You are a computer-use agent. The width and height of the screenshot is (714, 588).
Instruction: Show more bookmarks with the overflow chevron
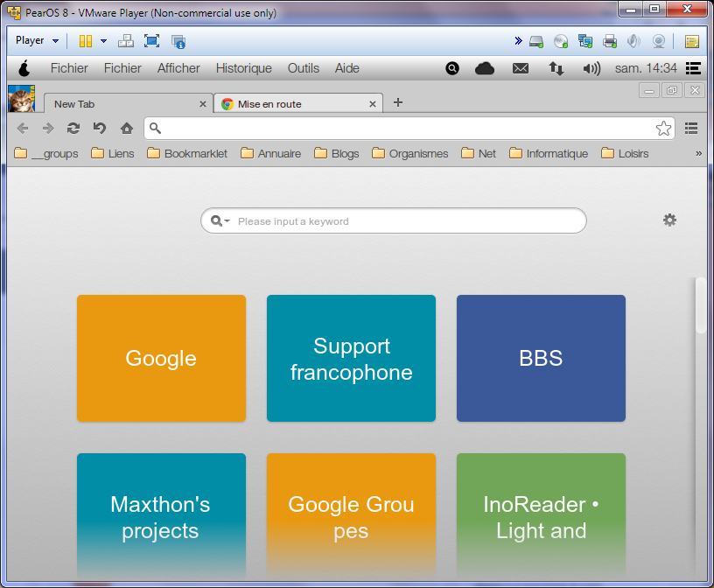pos(698,153)
